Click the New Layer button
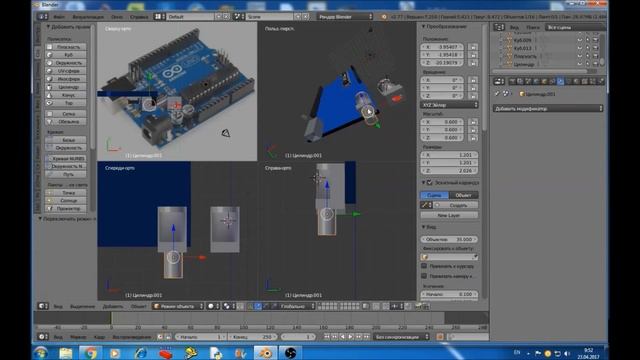 pos(449,215)
